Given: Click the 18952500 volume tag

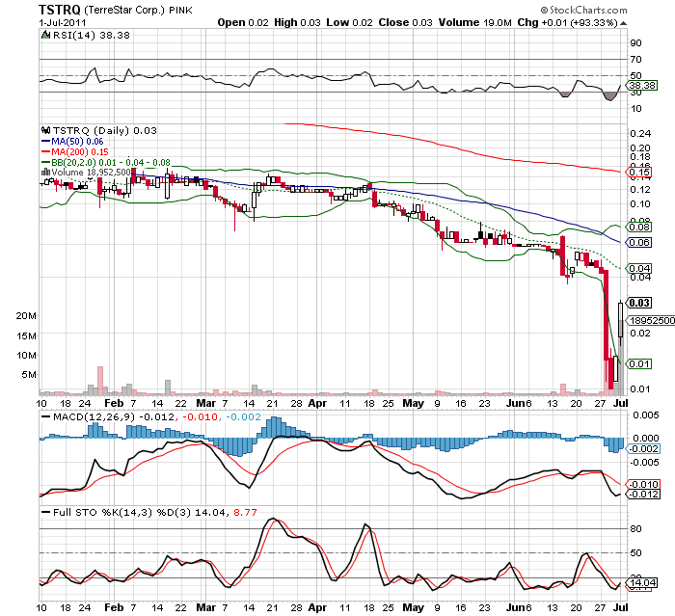Looking at the screenshot, I should point(651,320).
